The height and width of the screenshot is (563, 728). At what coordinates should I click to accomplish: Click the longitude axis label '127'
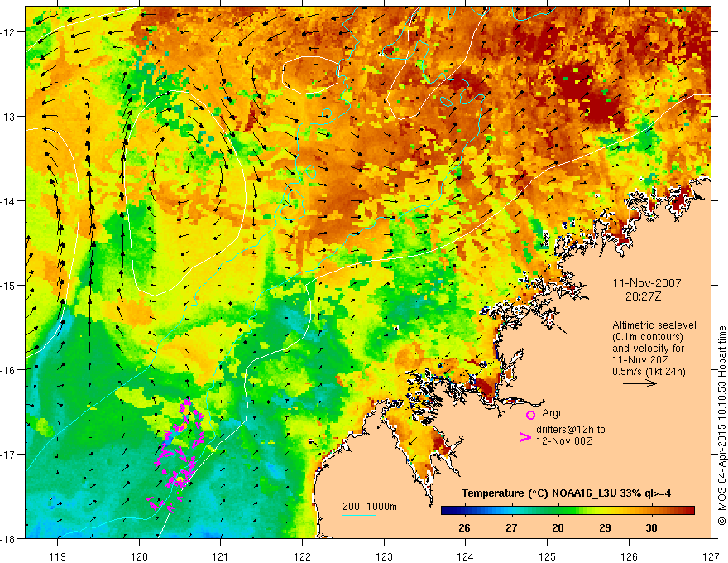tap(711, 556)
